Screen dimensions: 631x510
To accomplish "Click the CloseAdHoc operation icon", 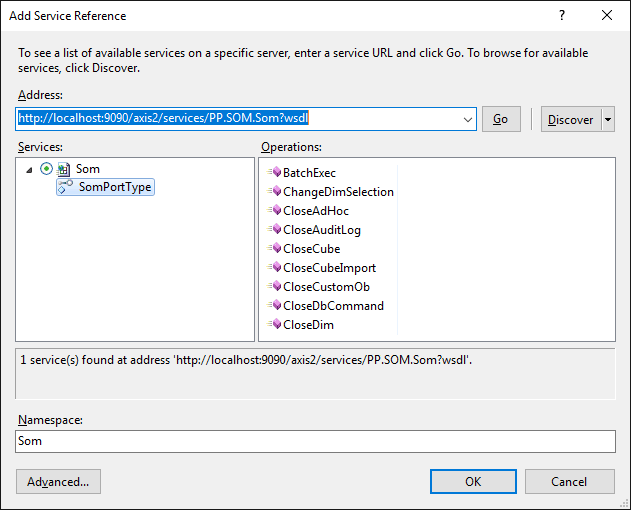I will (275, 211).
